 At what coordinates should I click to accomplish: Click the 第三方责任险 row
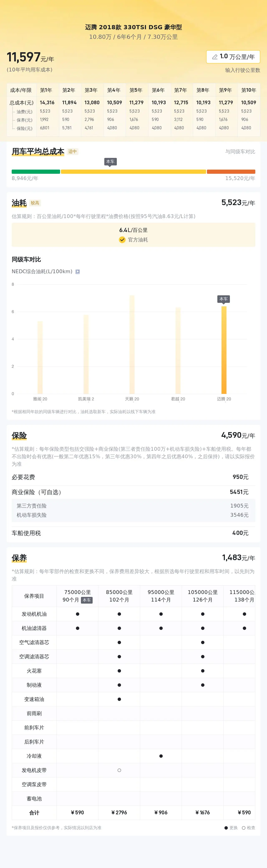coord(133,506)
